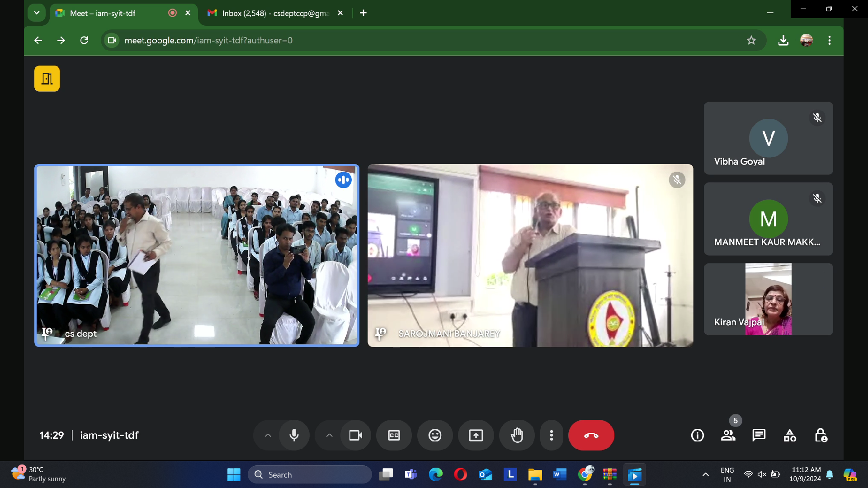Image resolution: width=868 pixels, height=488 pixels.
Task: Open Microsoft Word from taskbar
Action: click(x=560, y=474)
